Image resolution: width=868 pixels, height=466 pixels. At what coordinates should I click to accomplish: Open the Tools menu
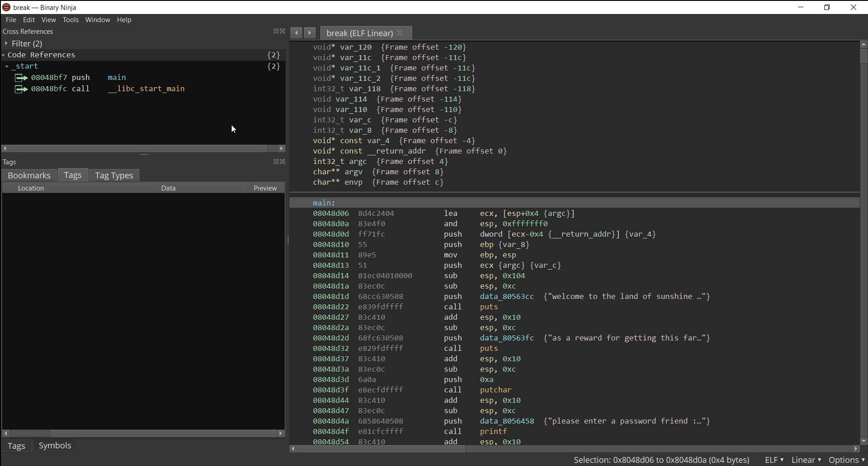pyautogui.click(x=70, y=20)
